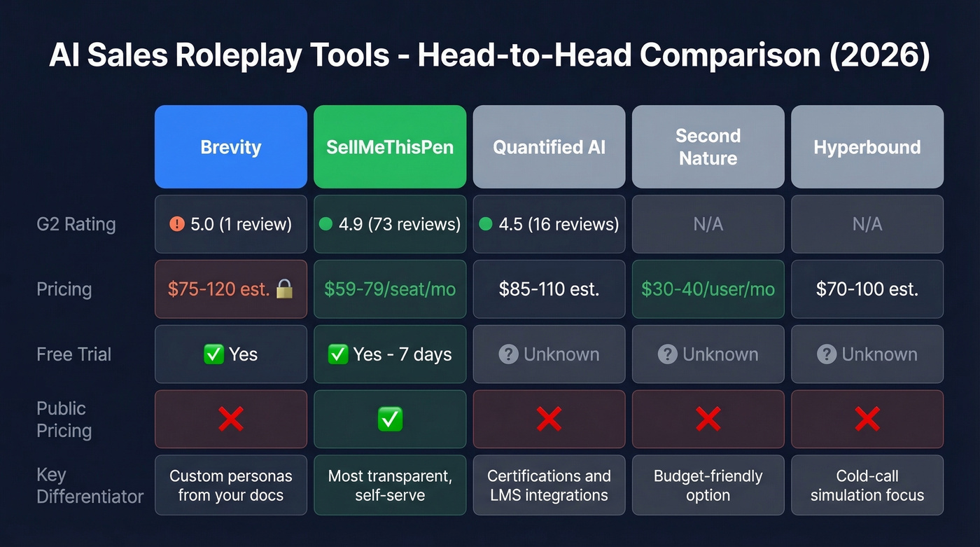Click the Key Differentiator row label
The height and width of the screenshot is (547, 980).
(x=90, y=485)
